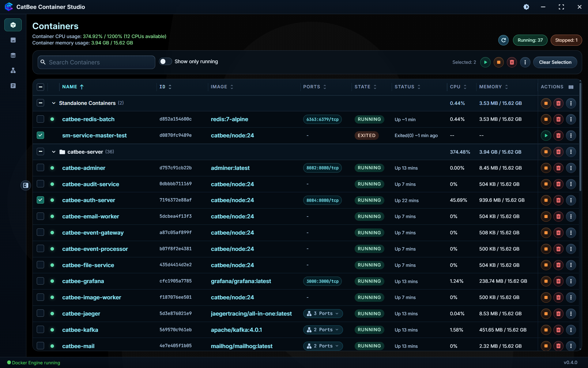Image resolution: width=588 pixels, height=368 pixels.
Task: Uncheck the sm-service-master-test checkbox
Action: pyautogui.click(x=40, y=135)
